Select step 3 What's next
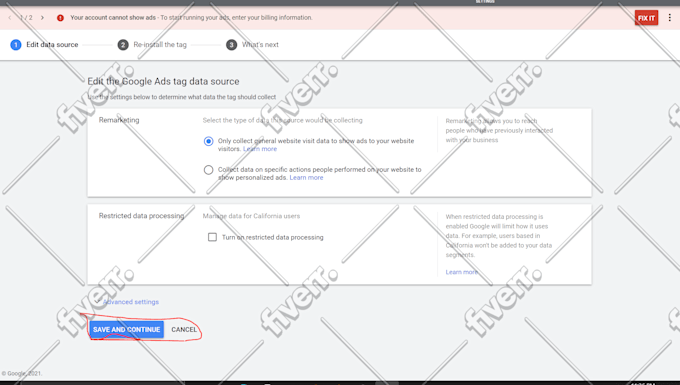Viewport: 680px width, 385px height. [252, 45]
